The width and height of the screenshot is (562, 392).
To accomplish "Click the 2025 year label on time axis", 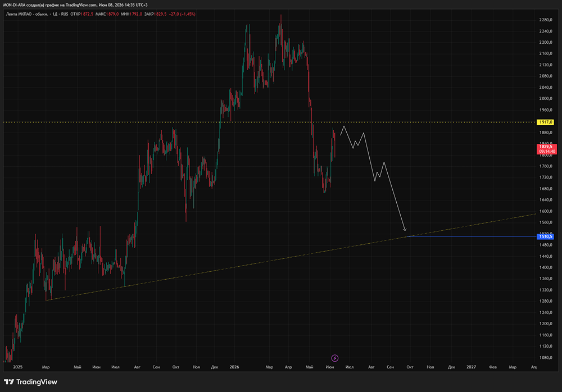I will click(x=17, y=367).
